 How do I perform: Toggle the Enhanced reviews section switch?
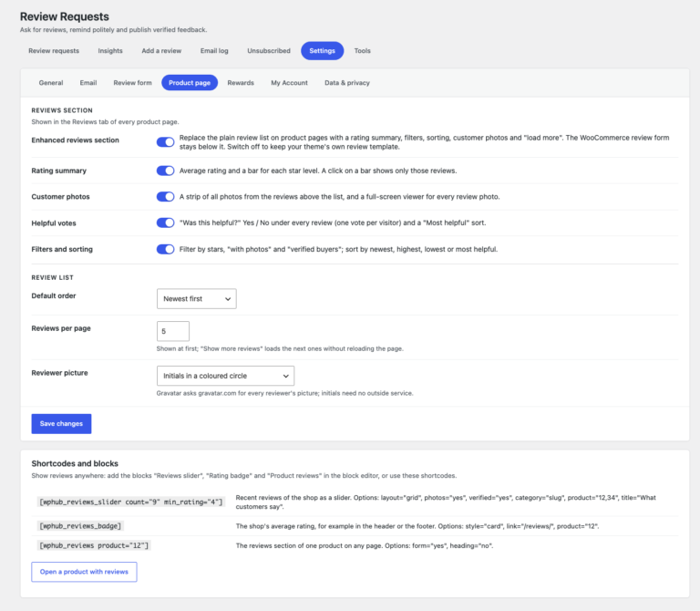tap(165, 142)
